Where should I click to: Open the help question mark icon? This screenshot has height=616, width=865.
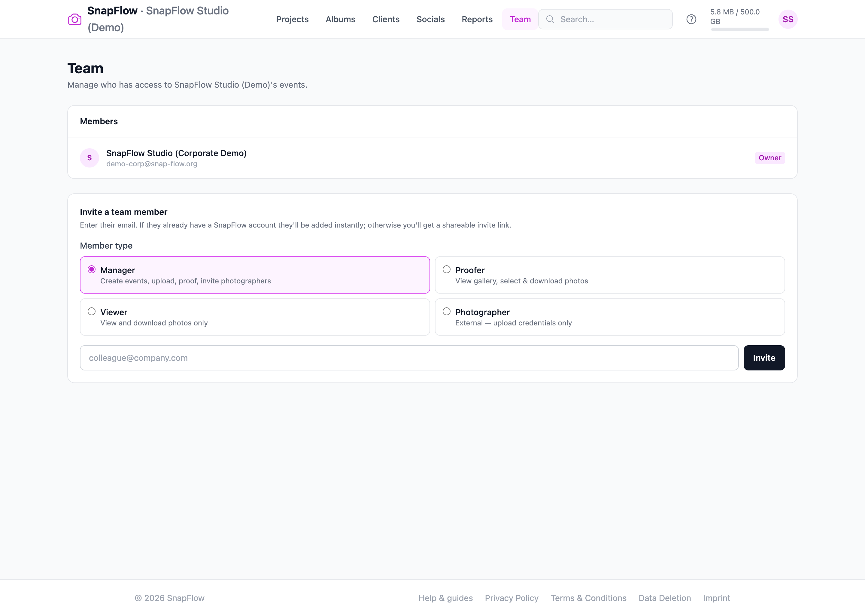pos(691,19)
